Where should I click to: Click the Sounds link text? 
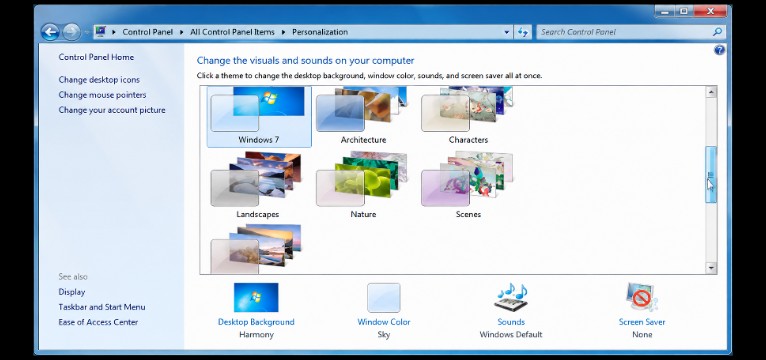point(511,322)
